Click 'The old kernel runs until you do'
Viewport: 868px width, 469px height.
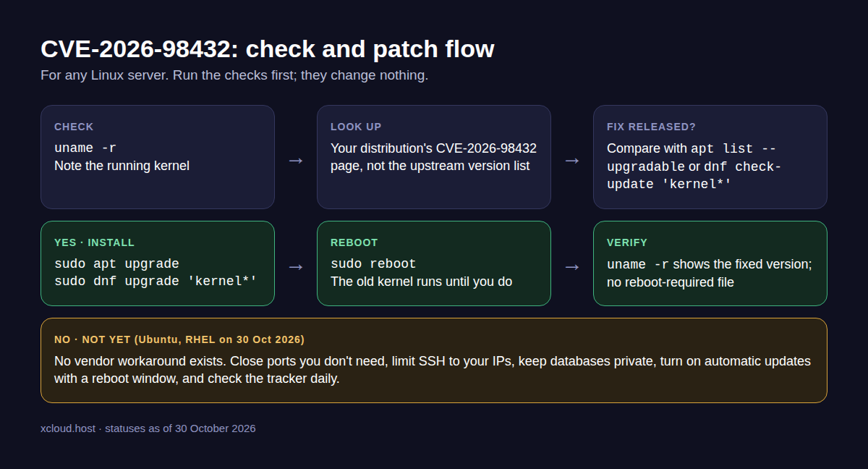[421, 282]
